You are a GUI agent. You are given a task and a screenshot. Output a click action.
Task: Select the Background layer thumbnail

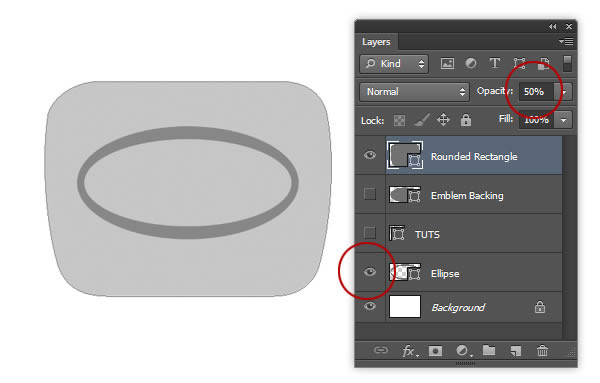point(405,306)
